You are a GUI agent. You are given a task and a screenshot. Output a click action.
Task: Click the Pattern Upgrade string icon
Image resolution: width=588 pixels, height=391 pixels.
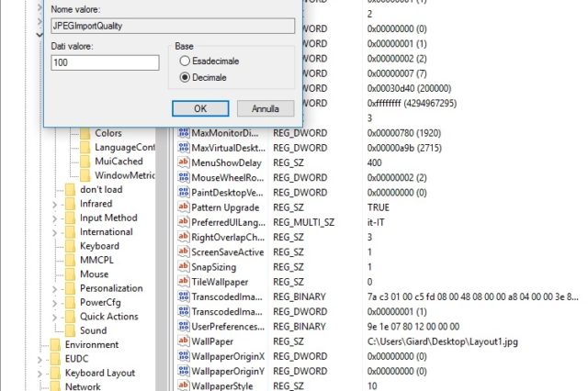click(x=184, y=207)
